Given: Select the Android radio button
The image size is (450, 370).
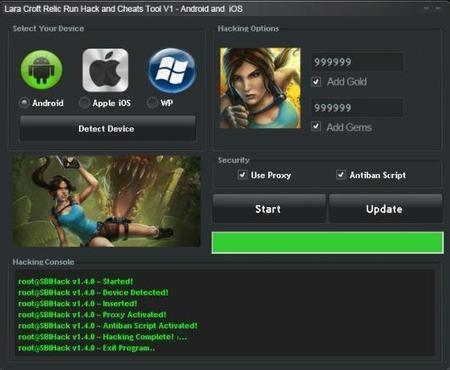Looking at the screenshot, I should pos(24,103).
